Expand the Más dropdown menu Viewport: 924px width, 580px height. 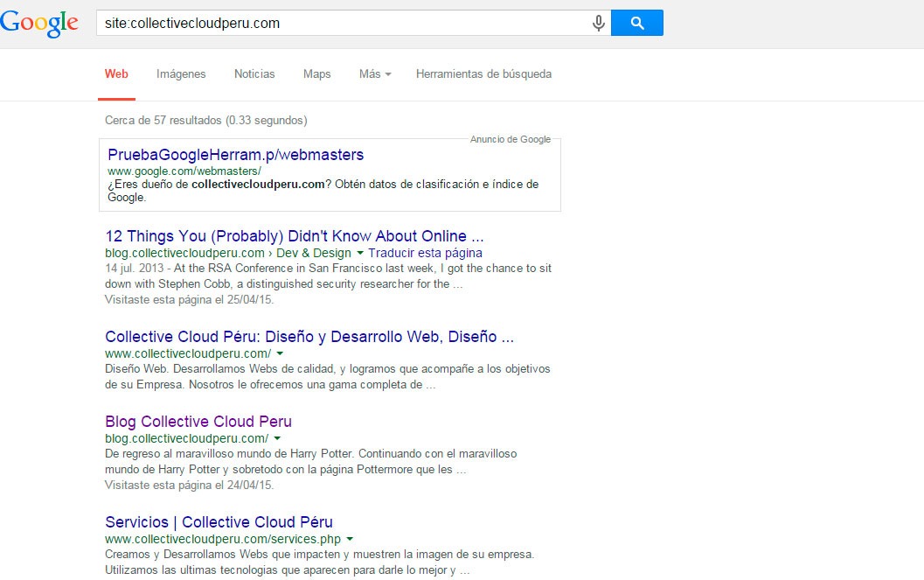click(375, 74)
